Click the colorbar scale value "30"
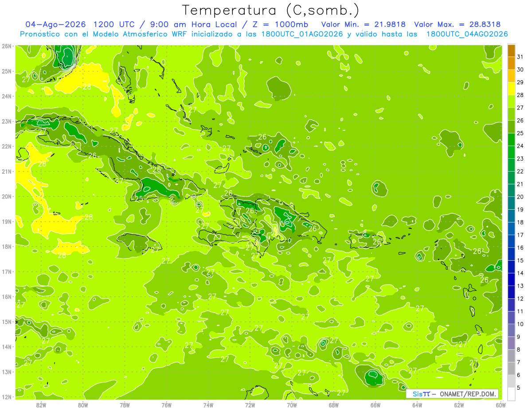Screen dimensions: 532x411 point(520,70)
